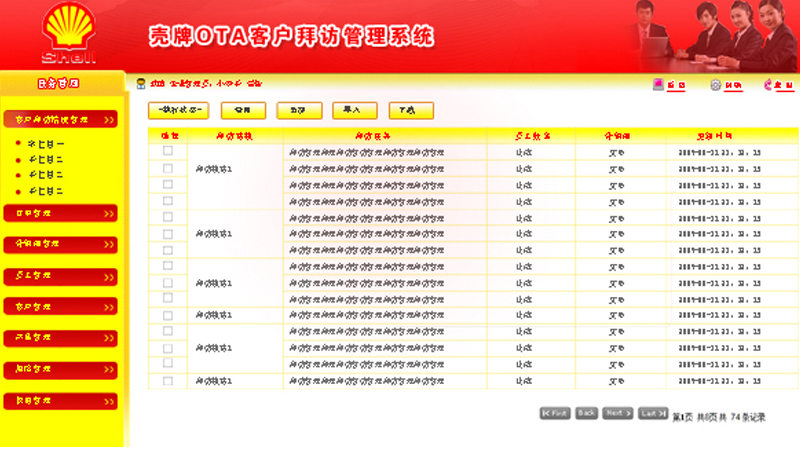Select the fourth bulleted submenu item in the sidebar
Screen dimensions: 800x450
pos(45,191)
